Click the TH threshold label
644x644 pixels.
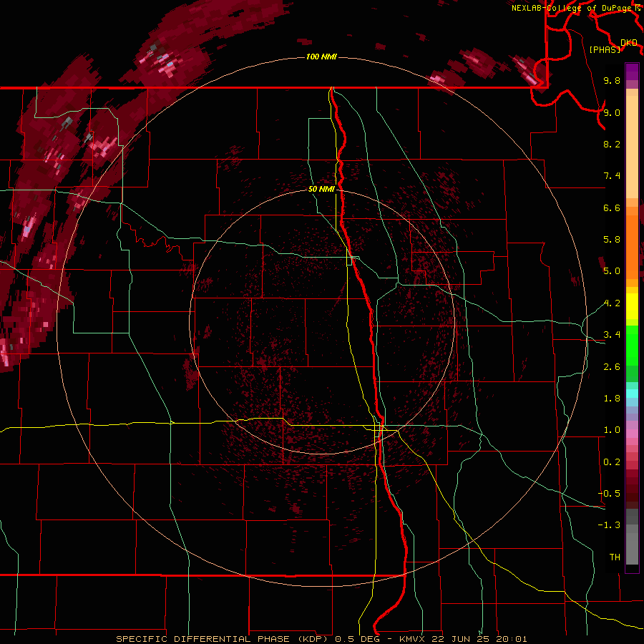click(615, 557)
